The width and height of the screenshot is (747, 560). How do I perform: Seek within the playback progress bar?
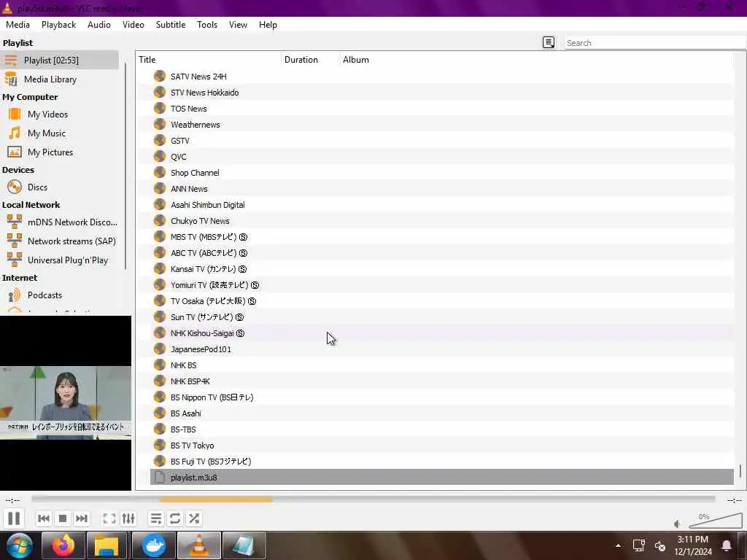[373, 499]
